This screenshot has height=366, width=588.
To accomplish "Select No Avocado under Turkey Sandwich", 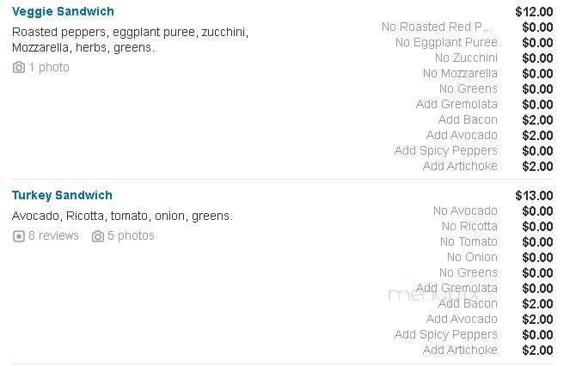I will click(x=465, y=210).
